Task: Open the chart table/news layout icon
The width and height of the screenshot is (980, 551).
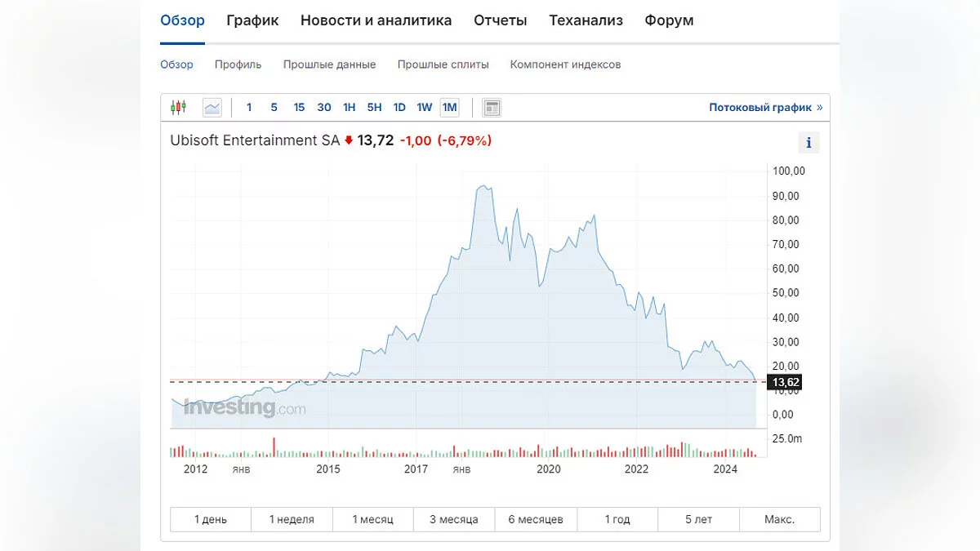Action: point(491,107)
